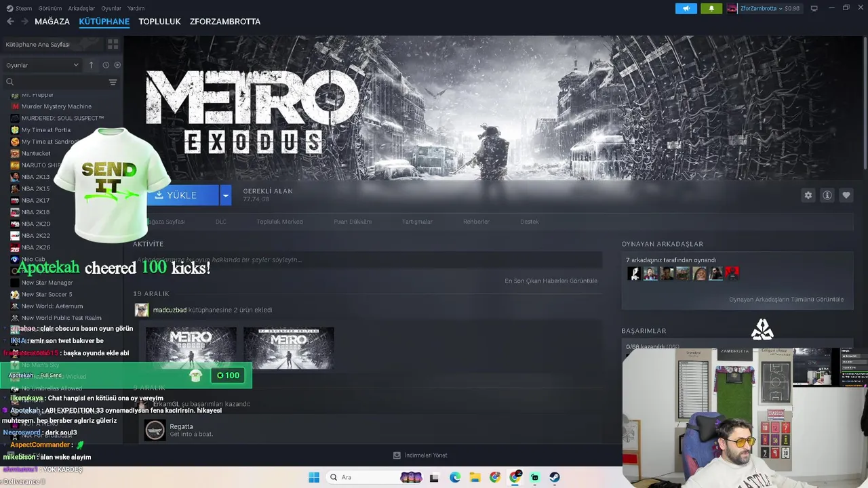Select NBA 2K13 in library
The width and height of the screenshot is (868, 488).
point(35,177)
